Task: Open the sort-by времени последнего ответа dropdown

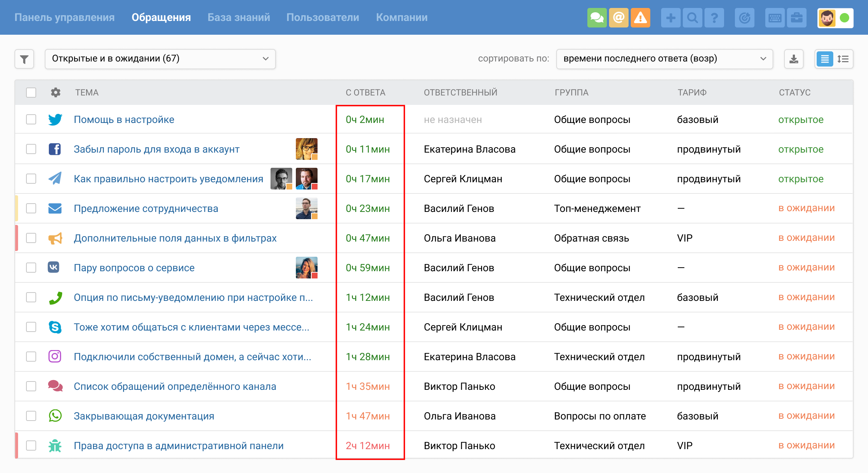Action: [664, 59]
